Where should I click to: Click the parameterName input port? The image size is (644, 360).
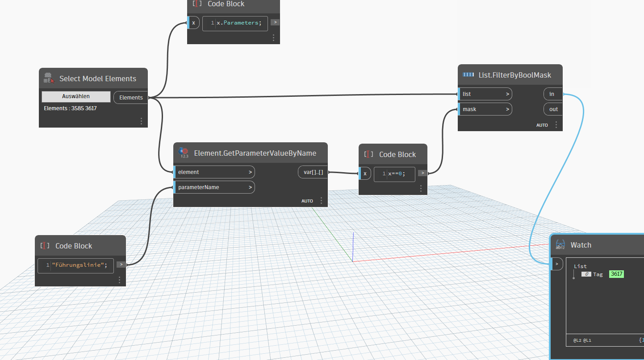pos(214,187)
